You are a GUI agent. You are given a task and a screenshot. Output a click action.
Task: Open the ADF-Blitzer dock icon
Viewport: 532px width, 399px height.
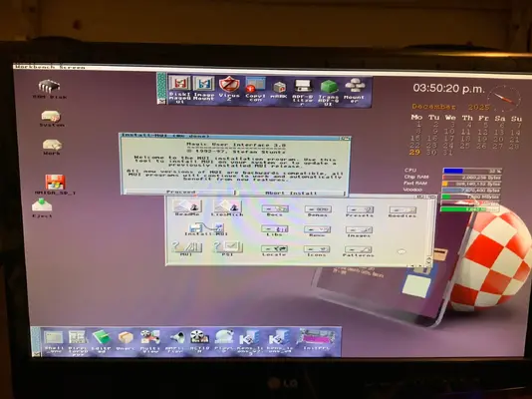pos(303,92)
